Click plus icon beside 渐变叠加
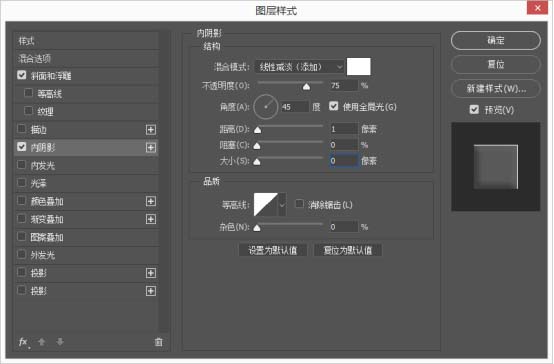Screen dimensions: 554x364 [x=151, y=219]
